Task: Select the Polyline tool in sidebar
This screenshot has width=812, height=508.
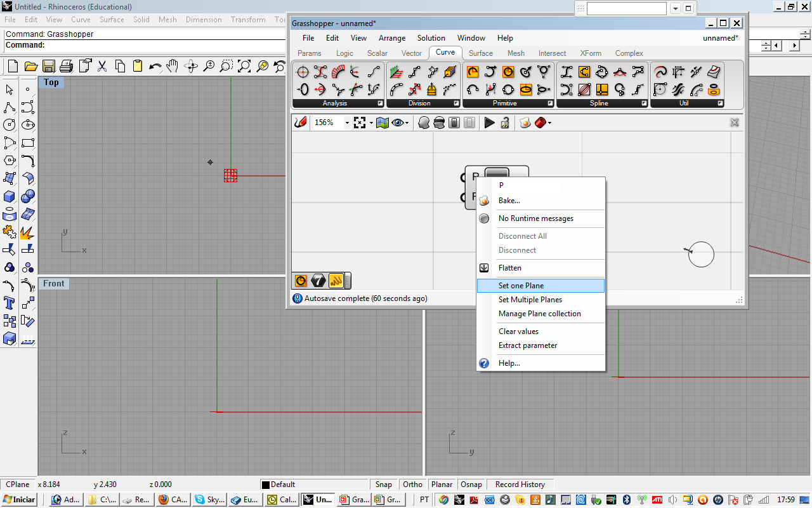Action: pos(10,107)
